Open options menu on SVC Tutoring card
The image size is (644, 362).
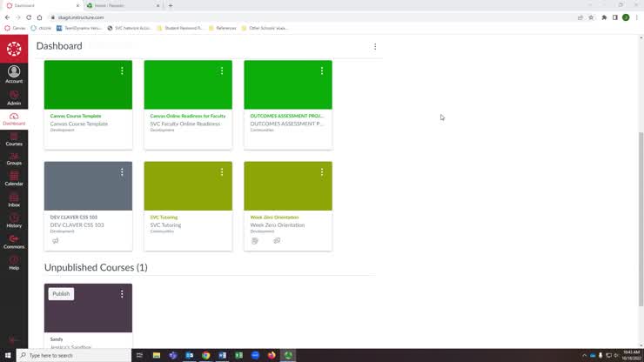coord(222,172)
